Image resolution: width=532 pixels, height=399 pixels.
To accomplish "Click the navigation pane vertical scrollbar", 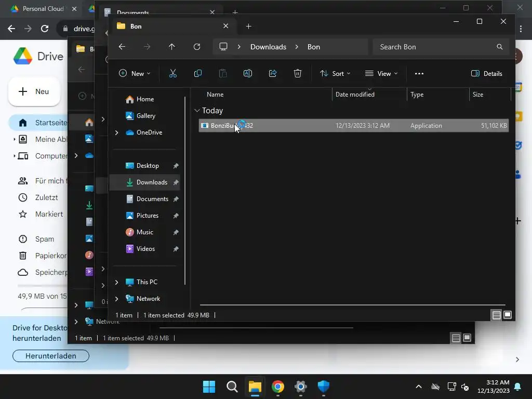I will 185,191.
